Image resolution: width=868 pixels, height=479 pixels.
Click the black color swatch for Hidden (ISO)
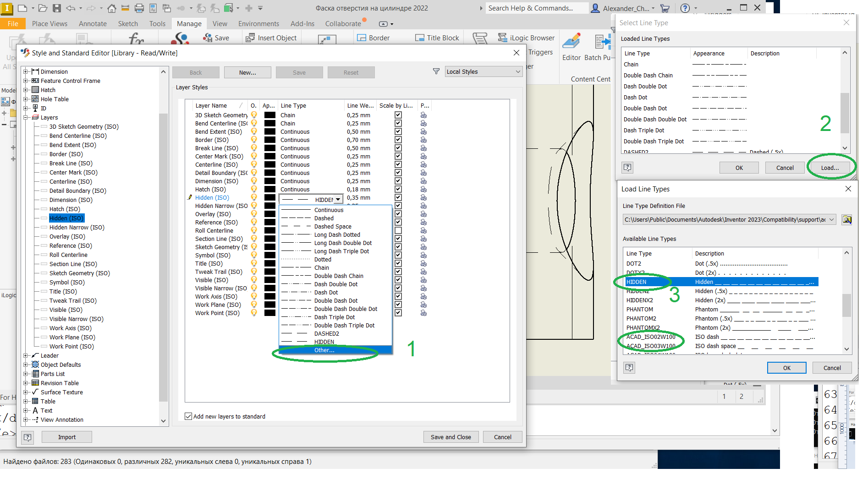(270, 197)
